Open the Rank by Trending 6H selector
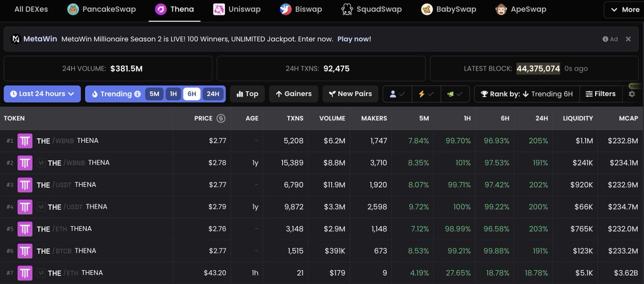This screenshot has width=644, height=284. point(526,94)
